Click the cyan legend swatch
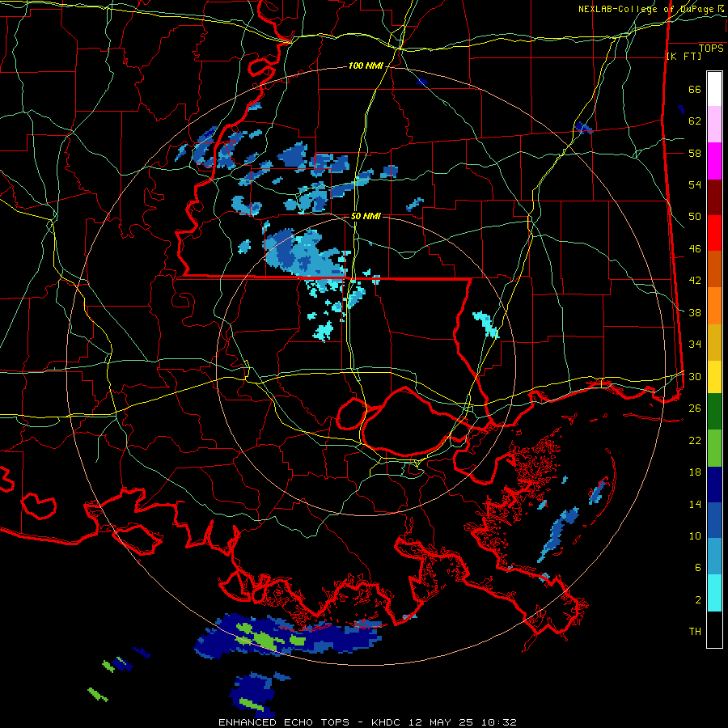This screenshot has height=728, width=728. click(714, 593)
